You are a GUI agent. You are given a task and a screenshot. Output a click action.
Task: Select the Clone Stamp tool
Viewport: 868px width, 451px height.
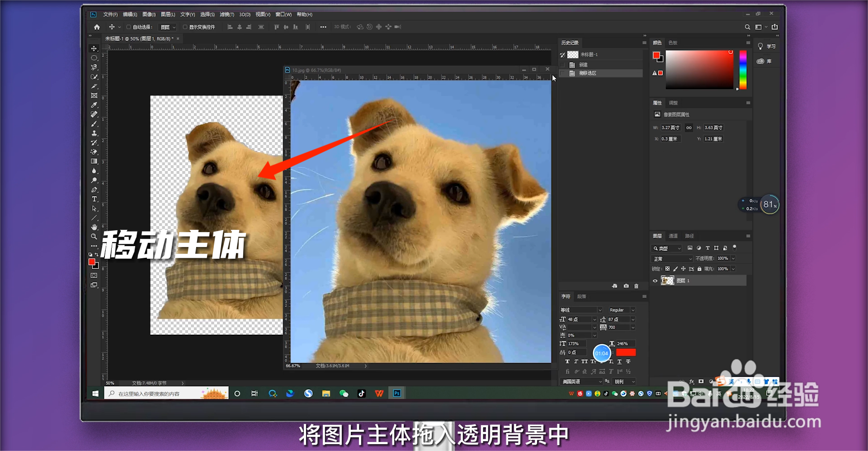pos(94,133)
